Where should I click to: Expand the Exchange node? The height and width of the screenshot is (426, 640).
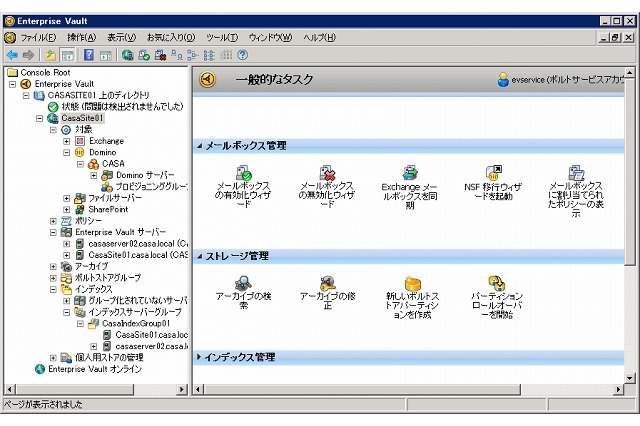tap(67, 141)
